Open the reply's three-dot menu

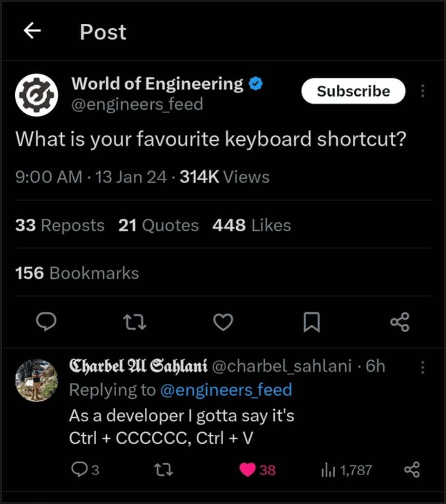click(423, 367)
